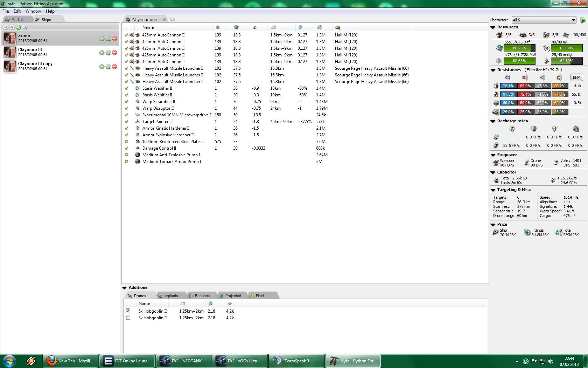Collapse the Firepower section
The height and width of the screenshot is (368, 588).
493,155
